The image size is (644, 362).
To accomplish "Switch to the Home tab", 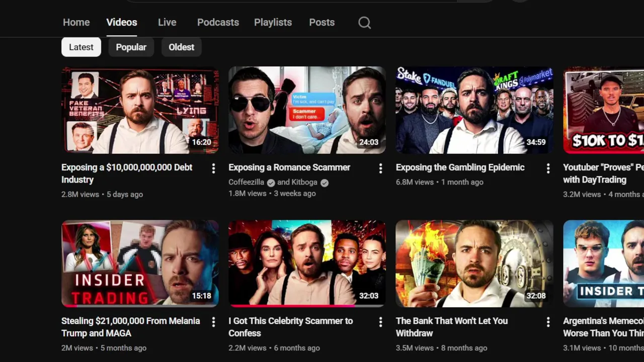I will pyautogui.click(x=76, y=22).
